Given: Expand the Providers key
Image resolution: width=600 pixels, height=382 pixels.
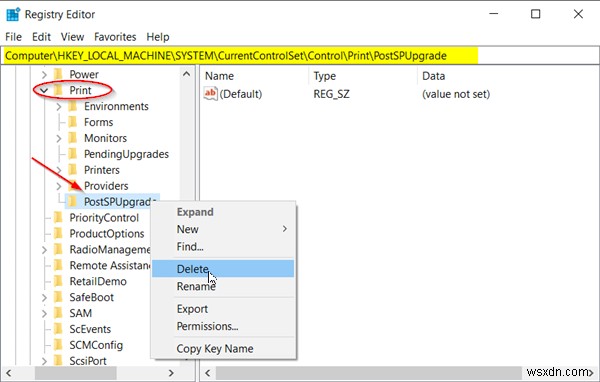Looking at the screenshot, I should point(59,186).
